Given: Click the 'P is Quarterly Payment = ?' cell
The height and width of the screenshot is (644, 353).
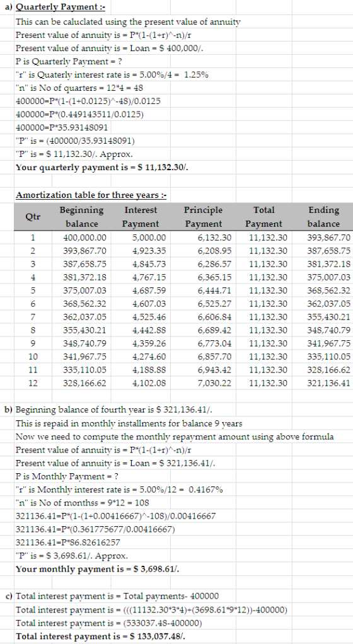Looking at the screenshot, I should tap(69, 62).
